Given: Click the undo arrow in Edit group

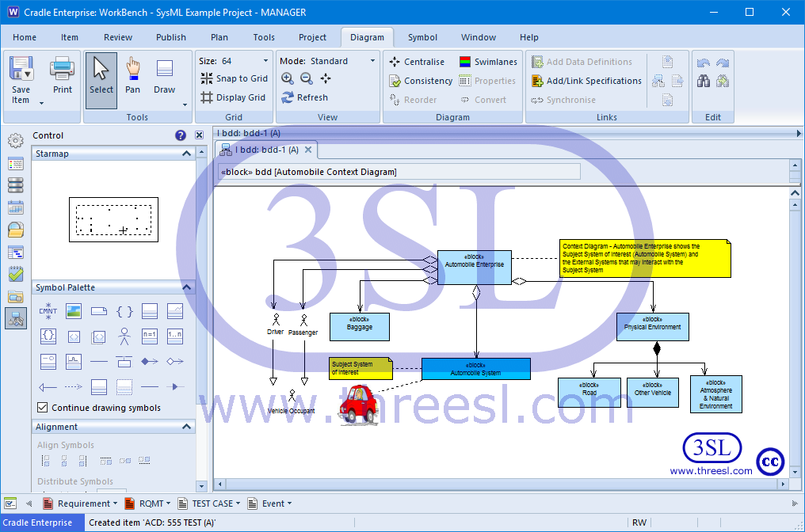Looking at the screenshot, I should tap(704, 63).
